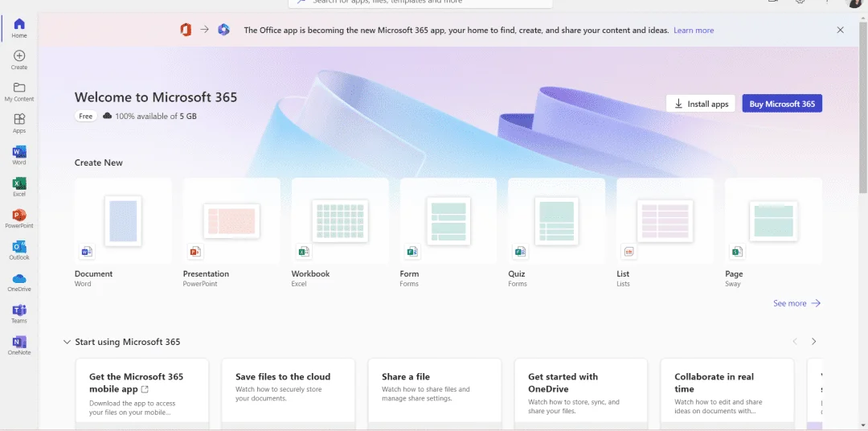The image size is (868, 431).
Task: Open Save files to the cloud card
Action: [x=288, y=394]
